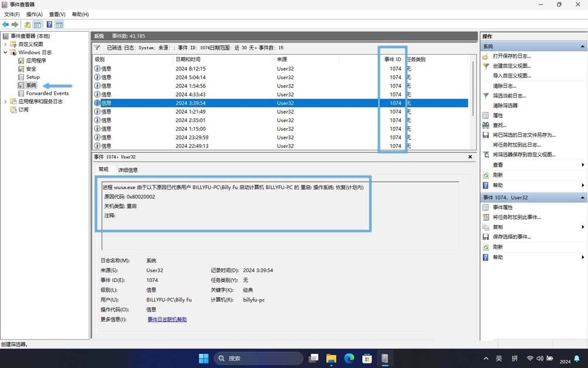588x368 pixels.
Task: Open Help via the question mark toolbar icon
Action: pyautogui.click(x=49, y=25)
